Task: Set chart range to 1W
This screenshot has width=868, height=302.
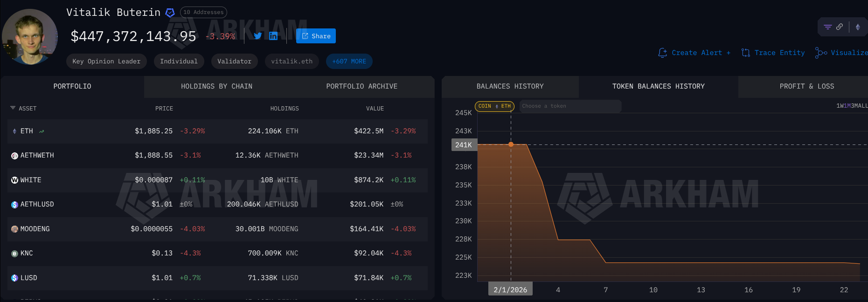Action: pos(840,106)
